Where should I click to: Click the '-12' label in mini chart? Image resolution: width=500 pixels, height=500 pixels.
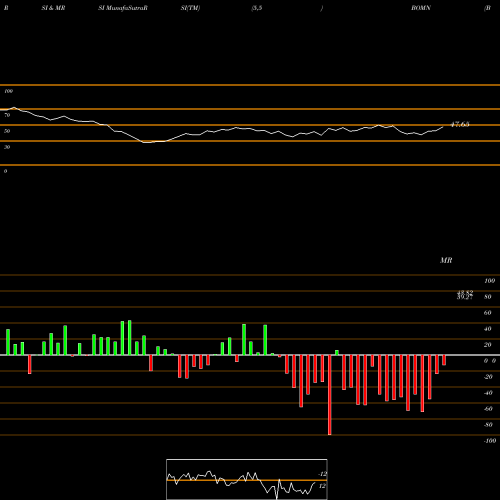322,474
